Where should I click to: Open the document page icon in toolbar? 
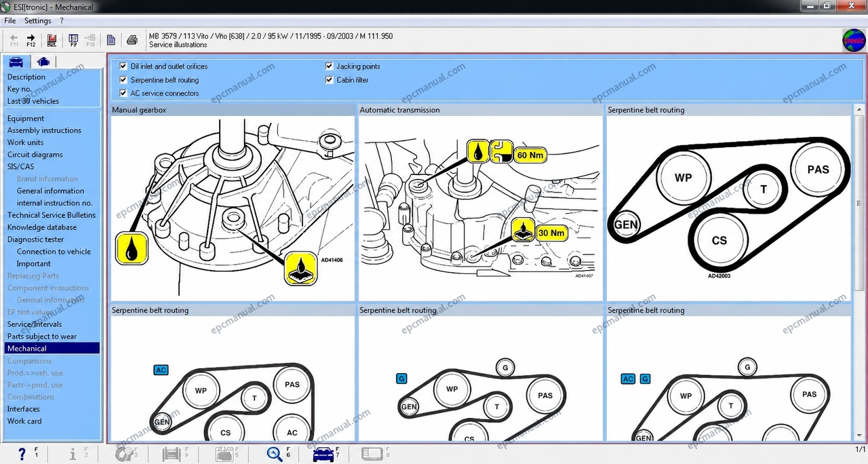pos(111,40)
